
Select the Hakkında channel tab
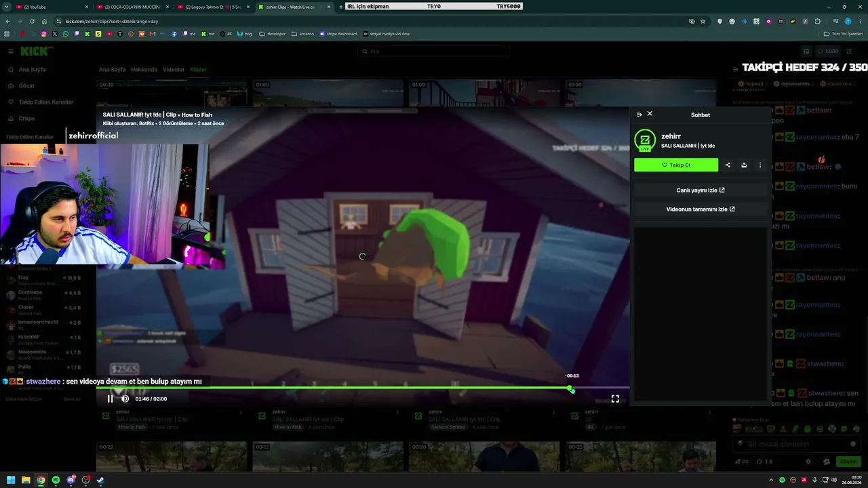pos(144,70)
